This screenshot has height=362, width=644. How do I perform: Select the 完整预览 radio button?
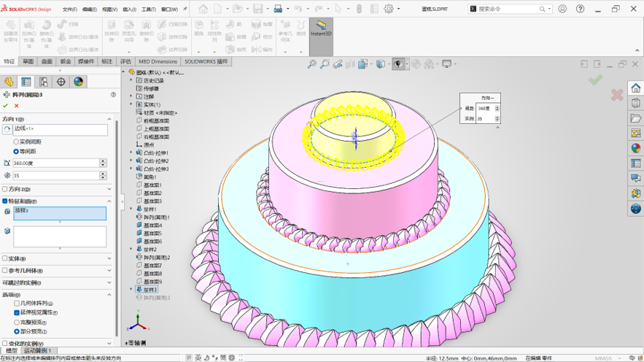pos(17,323)
